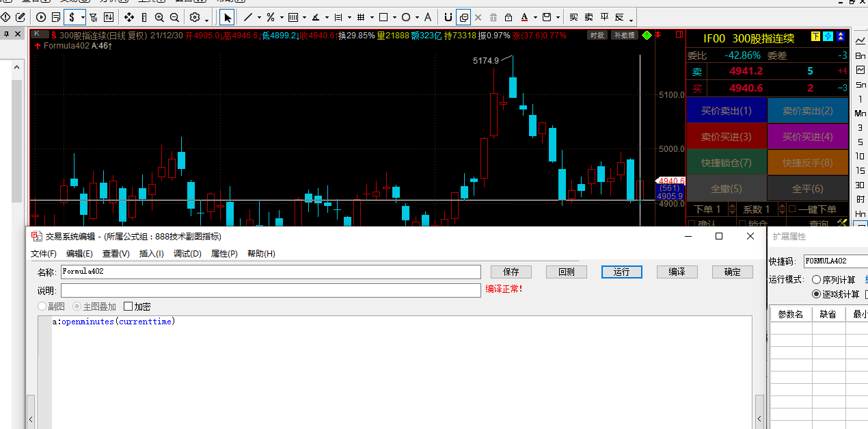Open the dollar sign tool dropdown arrow
Viewport: 868px width, 429px height.
coord(83,18)
